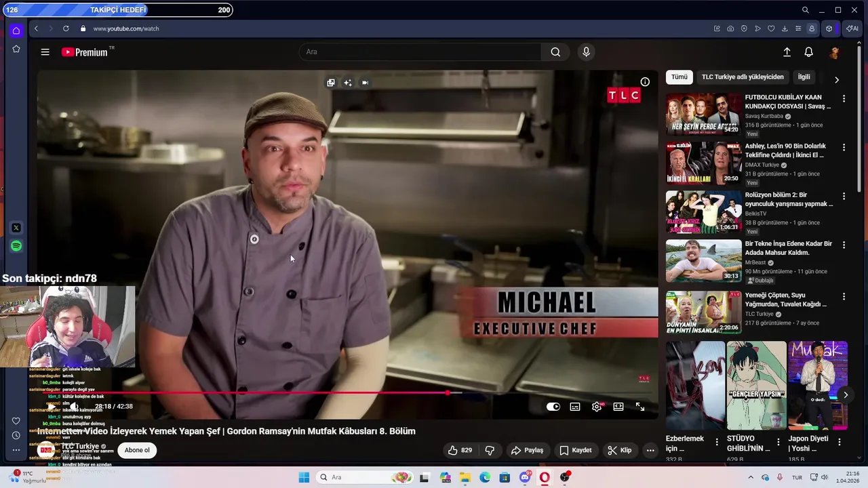868x488 pixels.
Task: Open the Opera profile icon
Action: [x=812, y=28]
